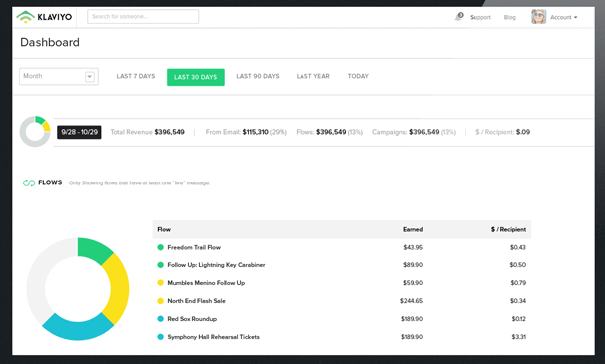Open the North End Flash Sale flow

coord(196,301)
